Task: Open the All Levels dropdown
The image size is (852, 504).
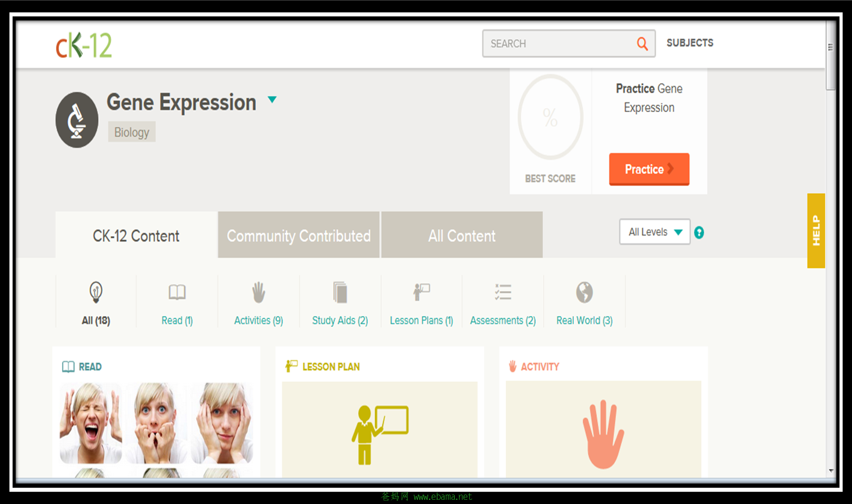Action: (x=655, y=232)
